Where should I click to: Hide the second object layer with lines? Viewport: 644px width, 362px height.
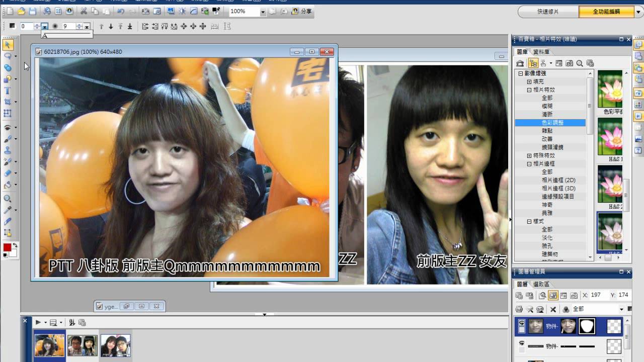pos(522,344)
